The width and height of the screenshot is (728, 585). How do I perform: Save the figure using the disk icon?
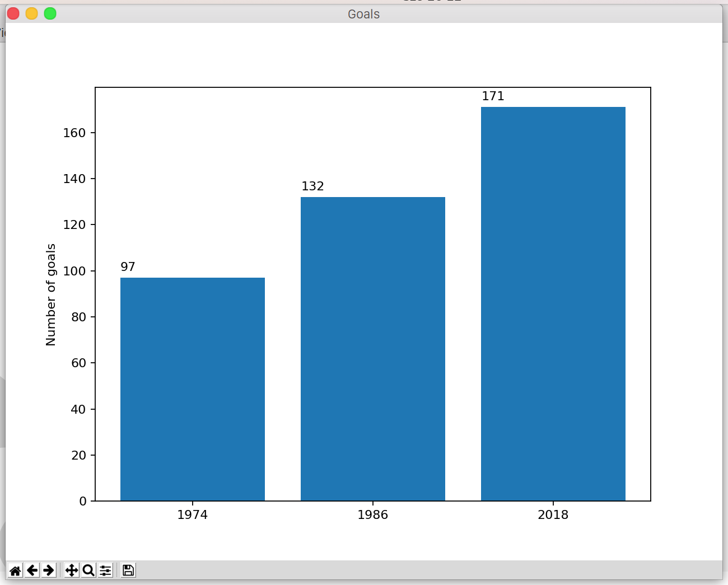coord(127,570)
